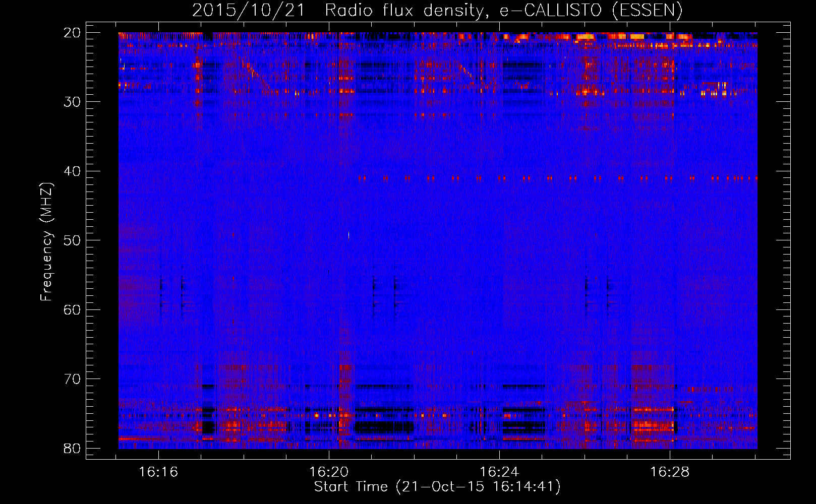Click the plot title 'Radio flux density, e-CALLISTO (ESSEN)'
The image size is (816, 504).
click(x=503, y=11)
